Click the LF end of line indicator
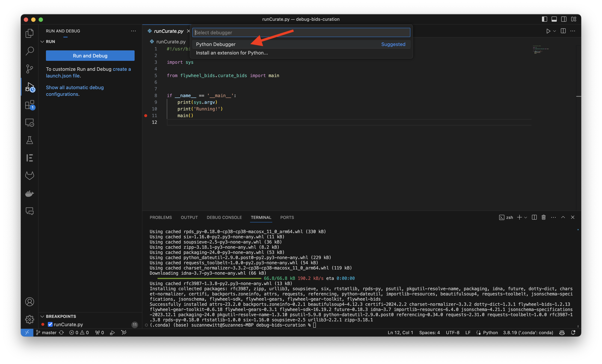Screen dimensions: 602x364 tap(468, 332)
